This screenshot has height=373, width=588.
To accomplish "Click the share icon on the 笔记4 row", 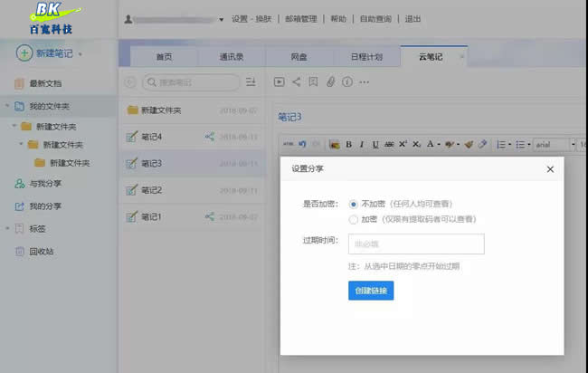I will 210,137.
